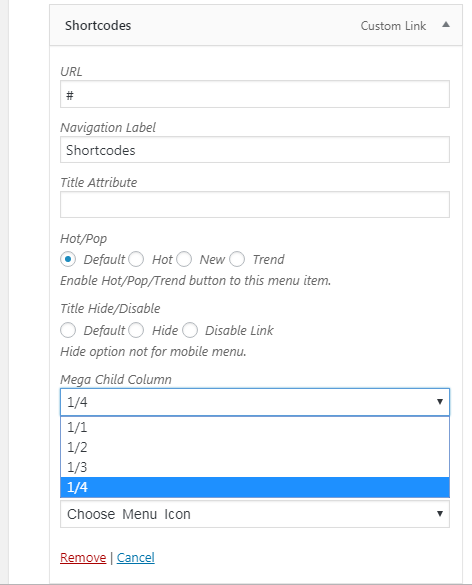This screenshot has width=472, height=585.
Task: Select the Hide title radio button
Action: coord(136,330)
